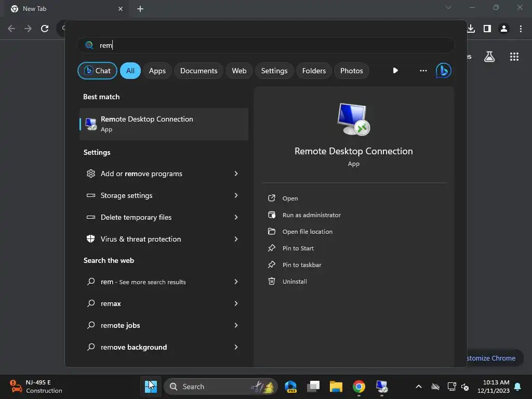532x399 pixels.
Task: Filter search results by Web
Action: 239,71
